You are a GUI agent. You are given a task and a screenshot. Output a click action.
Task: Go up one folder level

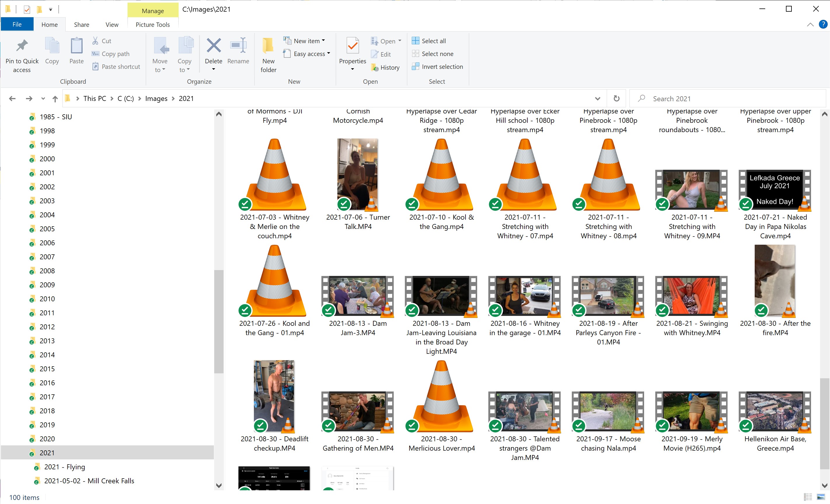55,98
